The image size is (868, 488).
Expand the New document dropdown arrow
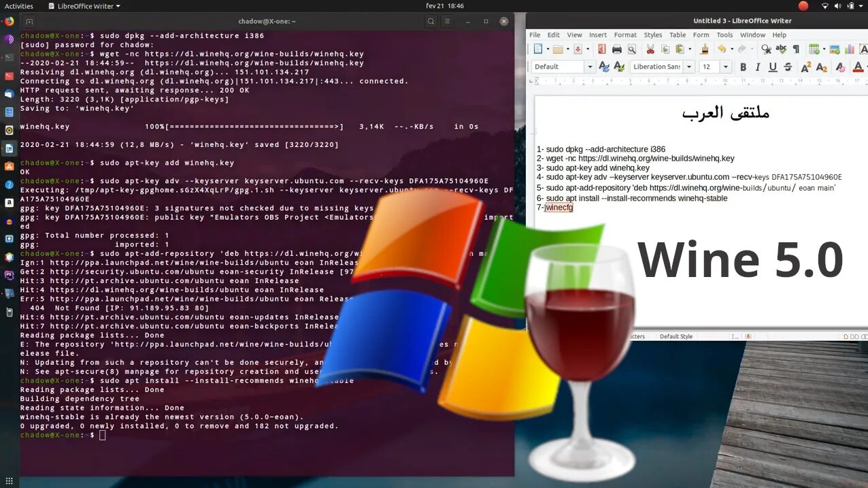pos(548,49)
